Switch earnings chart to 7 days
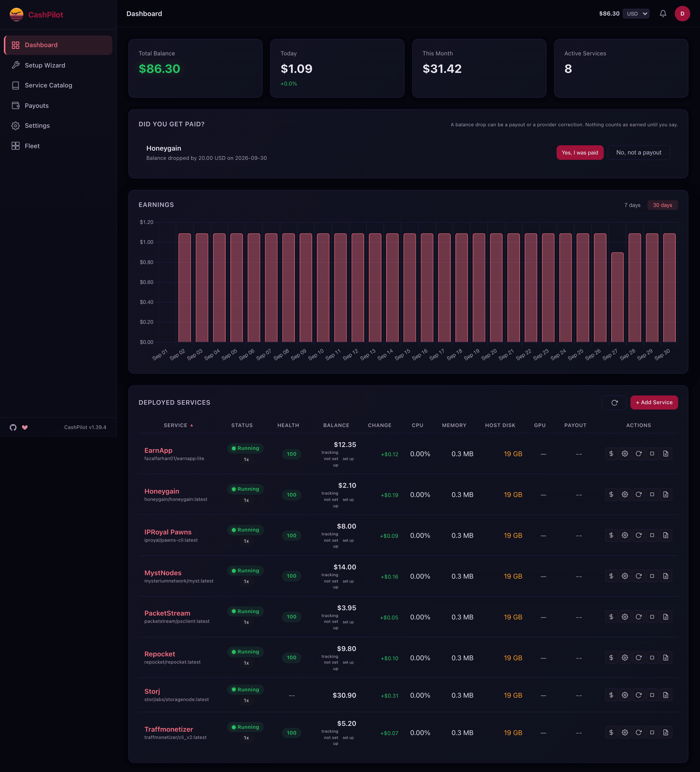The height and width of the screenshot is (772, 700). point(632,205)
